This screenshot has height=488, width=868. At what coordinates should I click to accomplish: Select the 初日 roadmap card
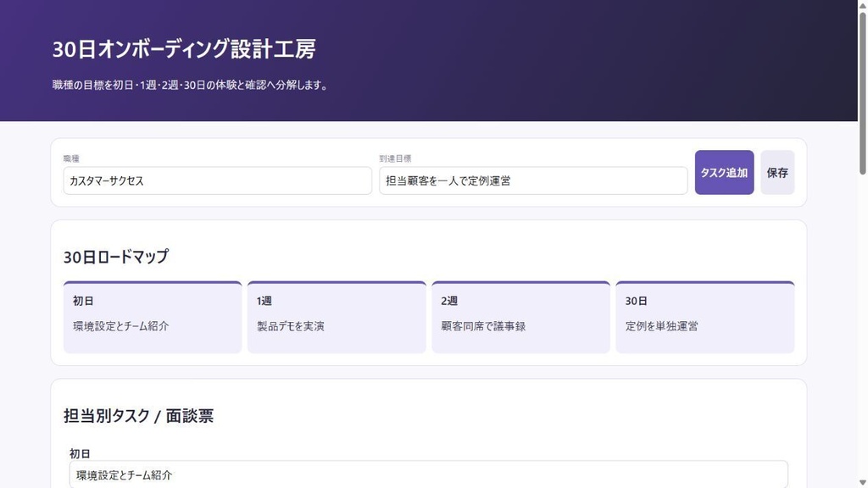(153, 317)
